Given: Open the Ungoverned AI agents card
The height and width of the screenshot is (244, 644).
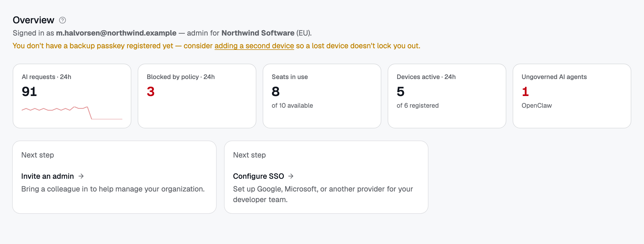Looking at the screenshot, I should click(572, 96).
